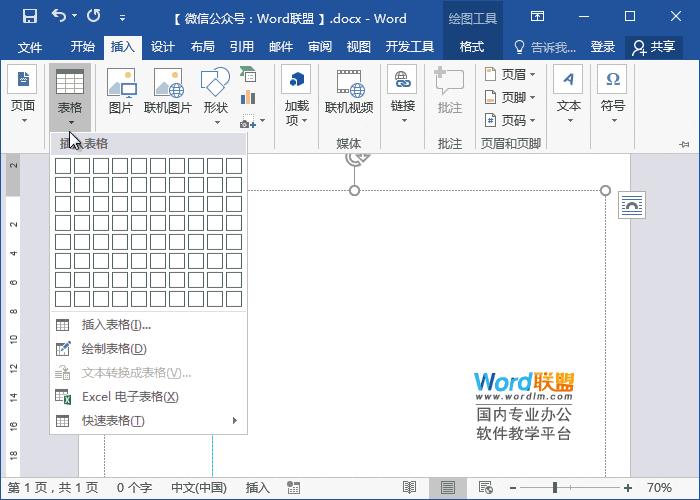The image size is (700, 500).
Task: Open the undo history dropdown arrow
Action: coord(75,16)
